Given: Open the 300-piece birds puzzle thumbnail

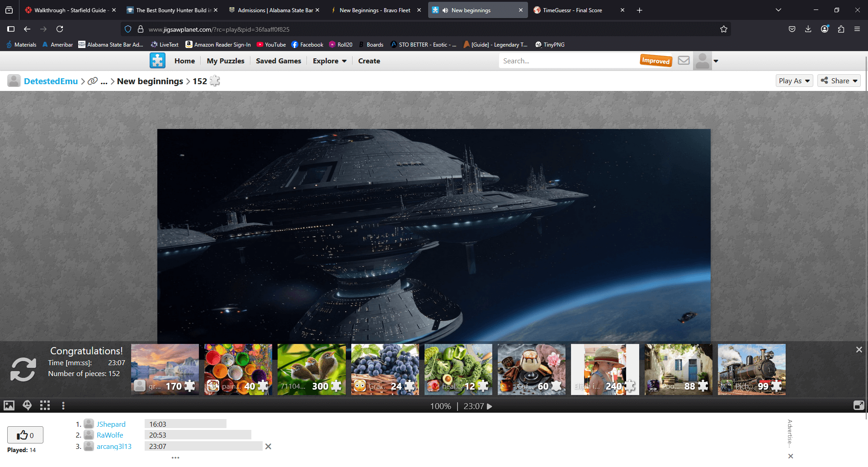Looking at the screenshot, I should pyautogui.click(x=311, y=369).
